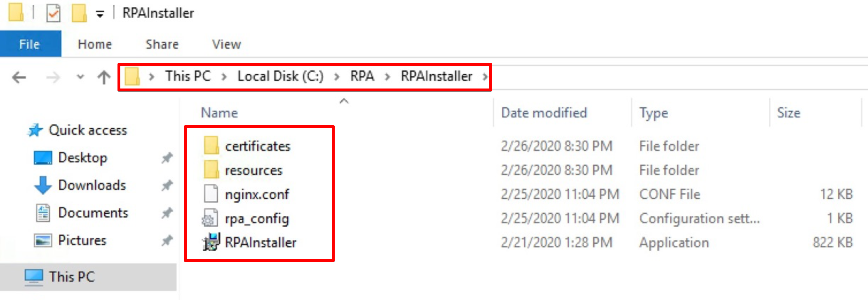868x300 pixels.
Task: Select the certificates folder
Action: pos(258,146)
